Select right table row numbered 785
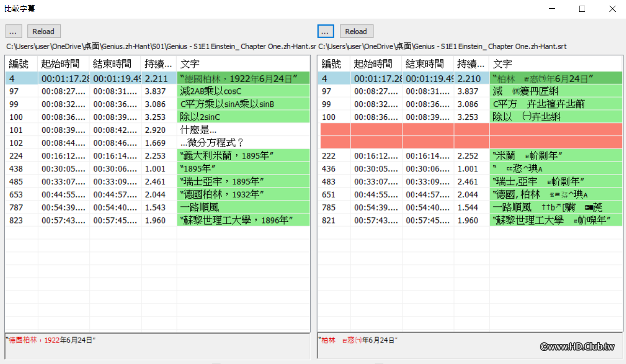The width and height of the screenshot is (626, 364). [x=470, y=208]
